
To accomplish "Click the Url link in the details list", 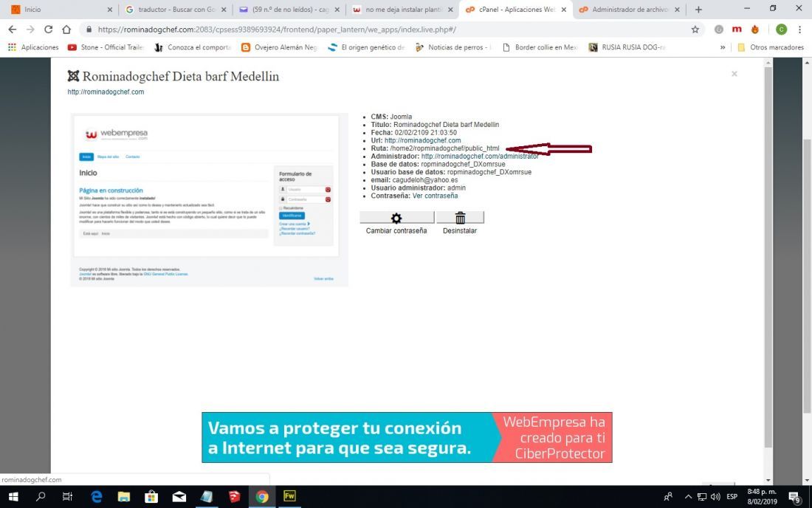I will pos(422,140).
